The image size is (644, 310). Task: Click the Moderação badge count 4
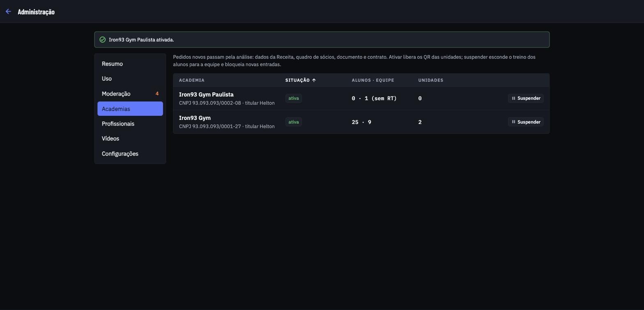click(x=157, y=94)
